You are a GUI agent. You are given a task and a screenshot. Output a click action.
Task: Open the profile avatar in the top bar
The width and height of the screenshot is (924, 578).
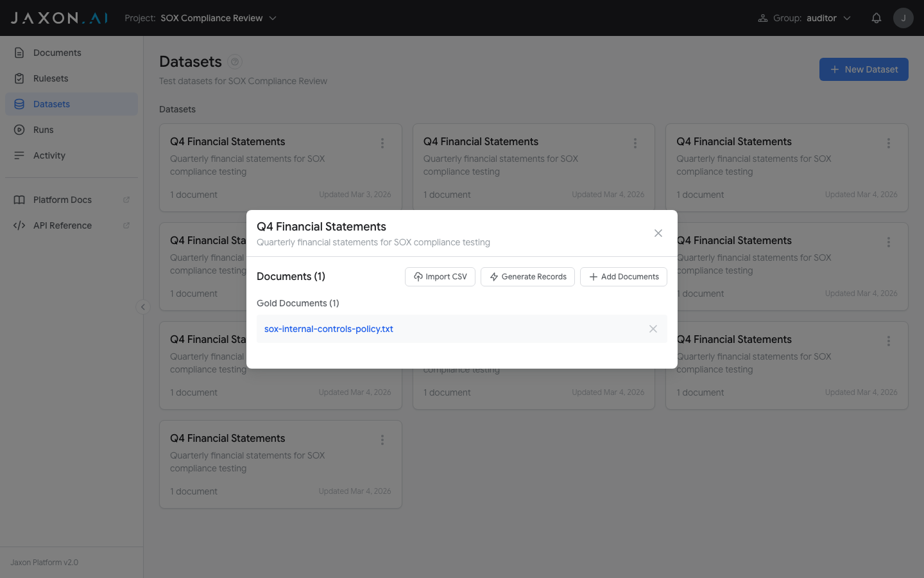(903, 17)
